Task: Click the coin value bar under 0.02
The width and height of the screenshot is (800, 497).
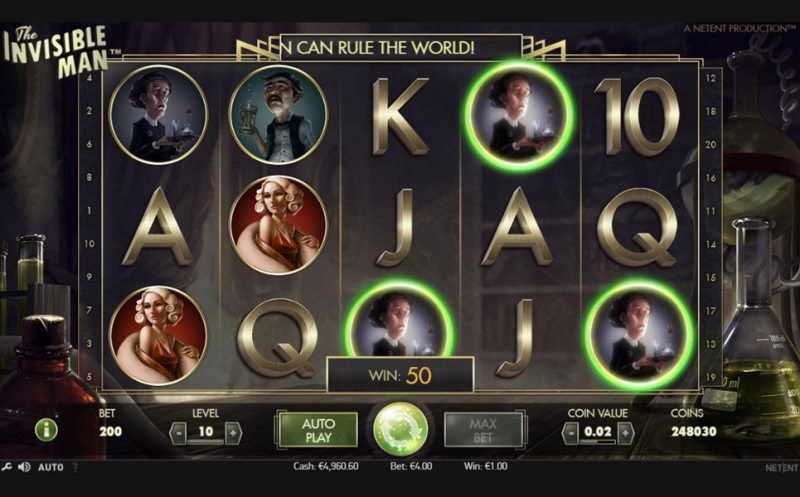Action: (x=598, y=441)
